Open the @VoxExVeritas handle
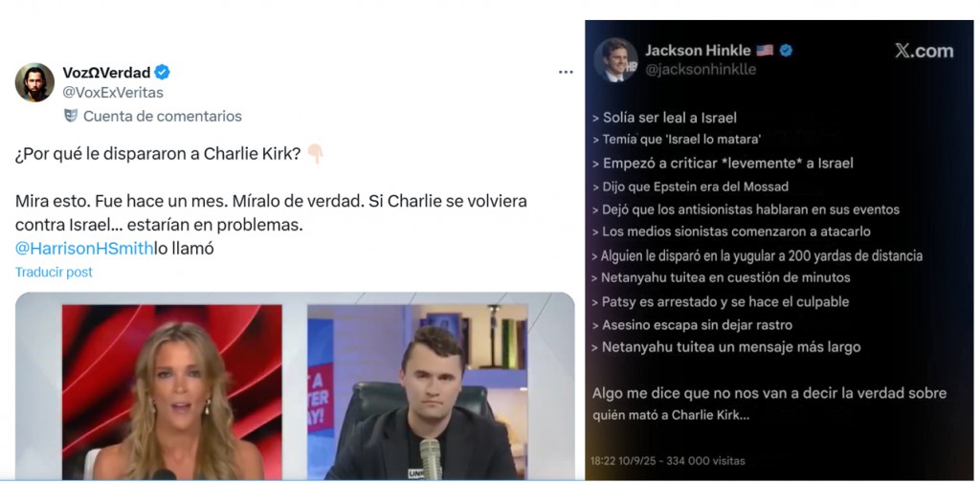The height and width of the screenshot is (483, 980). (x=113, y=93)
